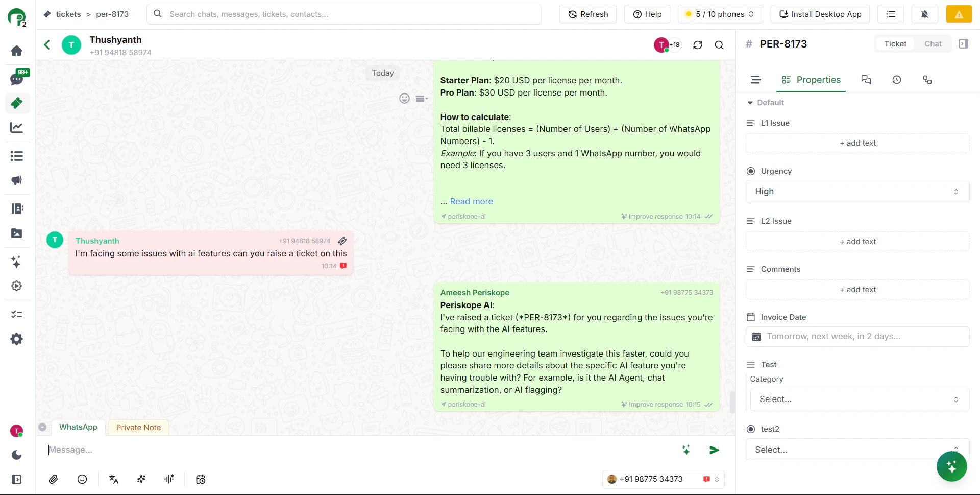The height and width of the screenshot is (495, 980).
Task: Open the analytics chart icon in the sidebar
Action: tap(16, 127)
